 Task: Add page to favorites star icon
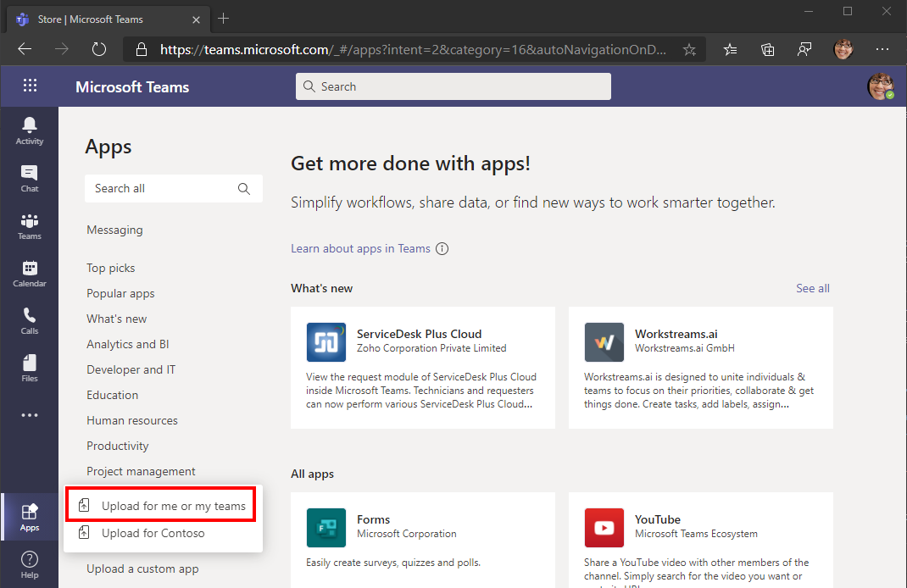(689, 50)
